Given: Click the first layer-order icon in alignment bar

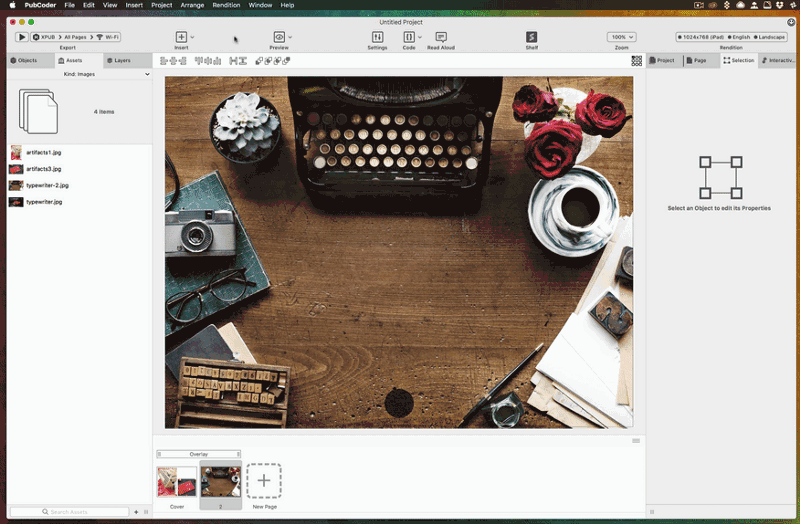Looking at the screenshot, I should pyautogui.click(x=259, y=61).
